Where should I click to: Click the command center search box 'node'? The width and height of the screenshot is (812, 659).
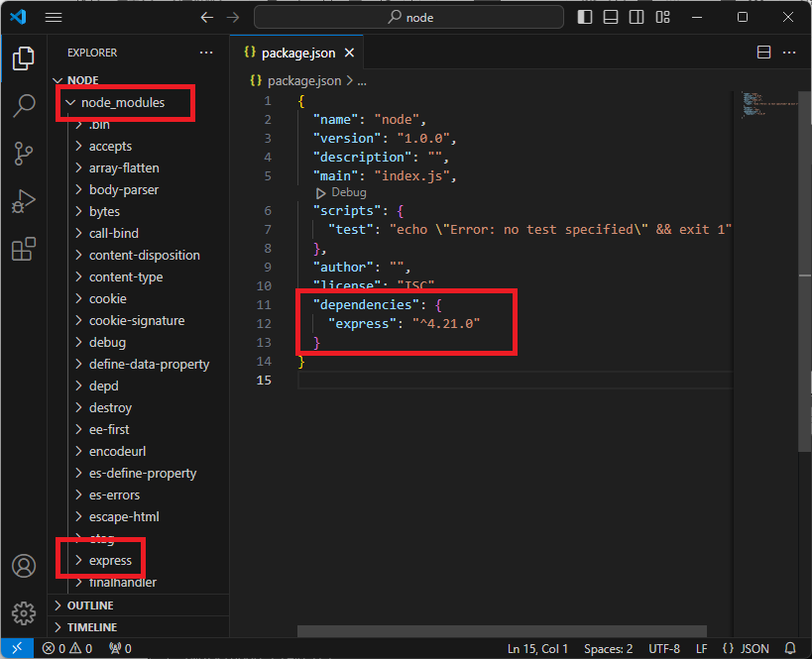point(409,18)
